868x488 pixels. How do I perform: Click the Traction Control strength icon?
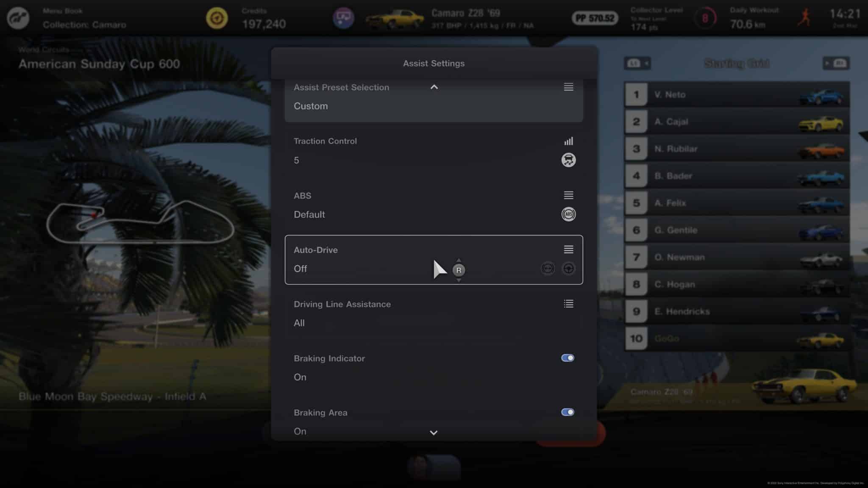pos(568,141)
